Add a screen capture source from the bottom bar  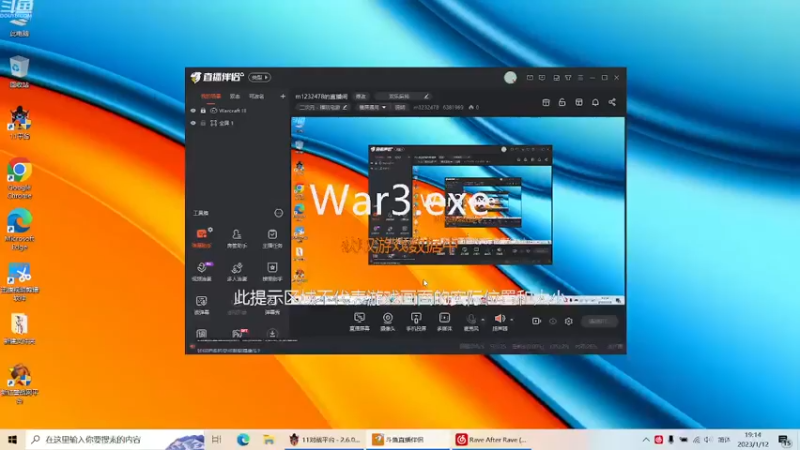click(x=359, y=322)
